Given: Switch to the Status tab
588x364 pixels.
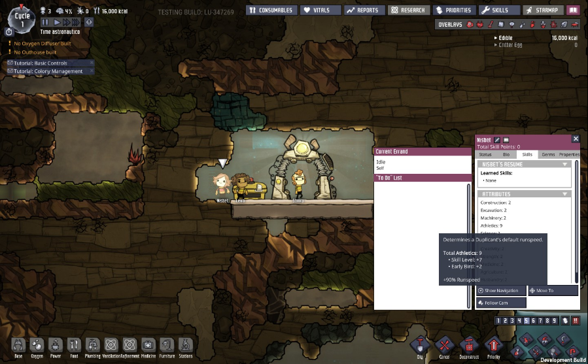Looking at the screenshot, I should (485, 154).
